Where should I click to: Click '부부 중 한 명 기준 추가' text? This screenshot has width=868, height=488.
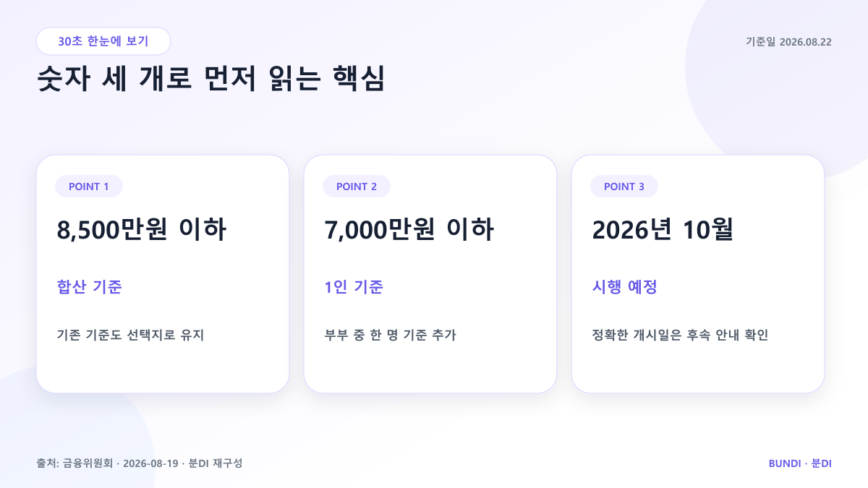tap(391, 335)
